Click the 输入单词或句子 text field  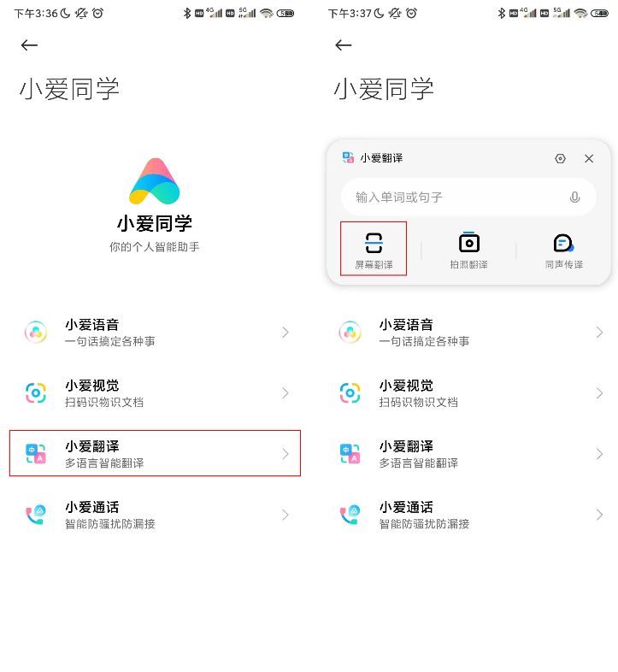click(468, 197)
